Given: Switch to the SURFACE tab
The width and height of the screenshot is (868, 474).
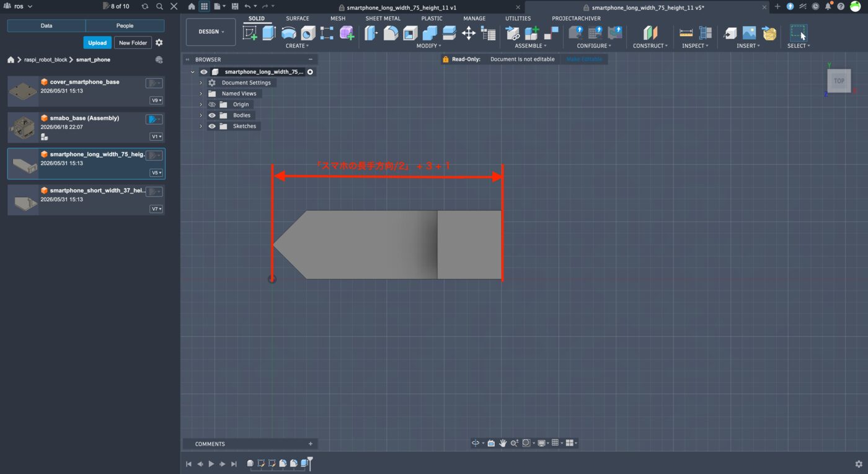Looking at the screenshot, I should [298, 19].
